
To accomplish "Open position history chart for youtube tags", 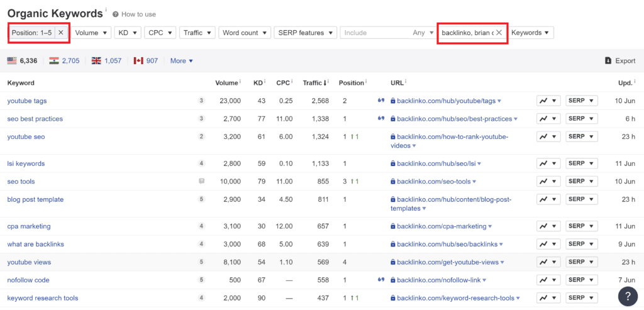I will pos(548,101).
